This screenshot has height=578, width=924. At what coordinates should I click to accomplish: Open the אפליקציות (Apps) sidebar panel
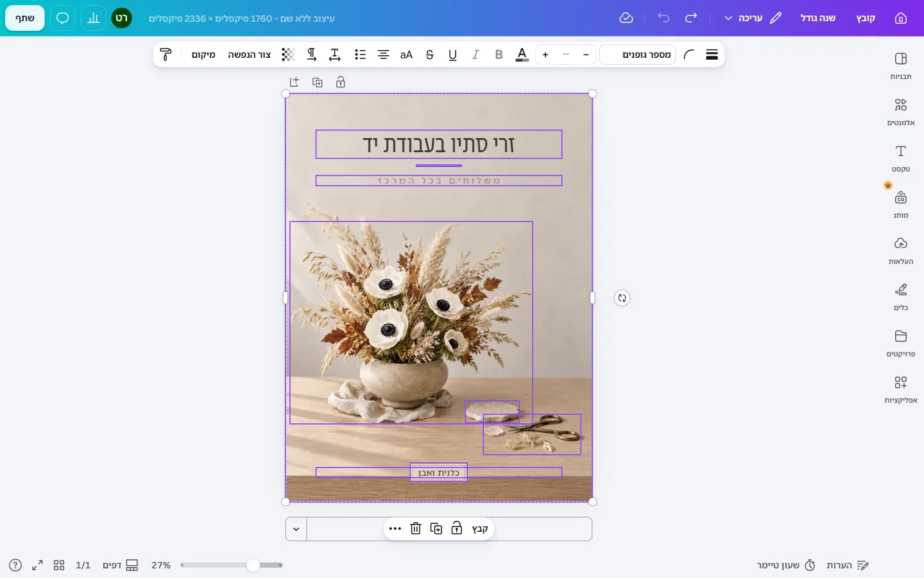coord(900,390)
